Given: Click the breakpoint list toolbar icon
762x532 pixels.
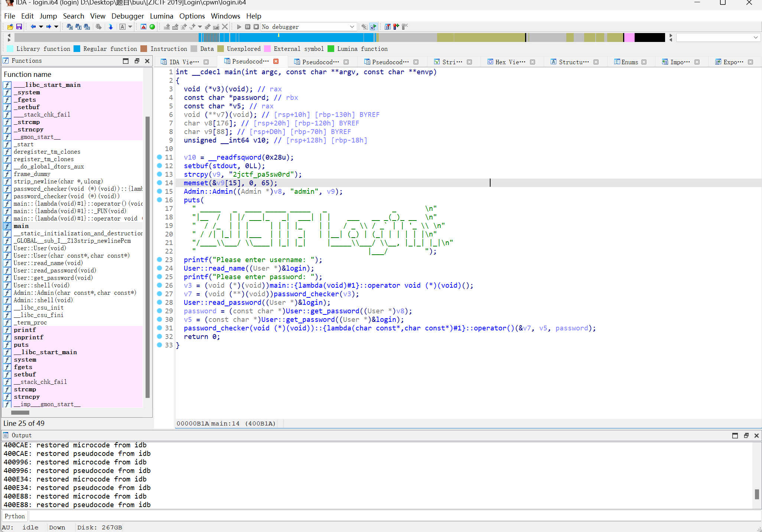Looking at the screenshot, I should [x=388, y=27].
